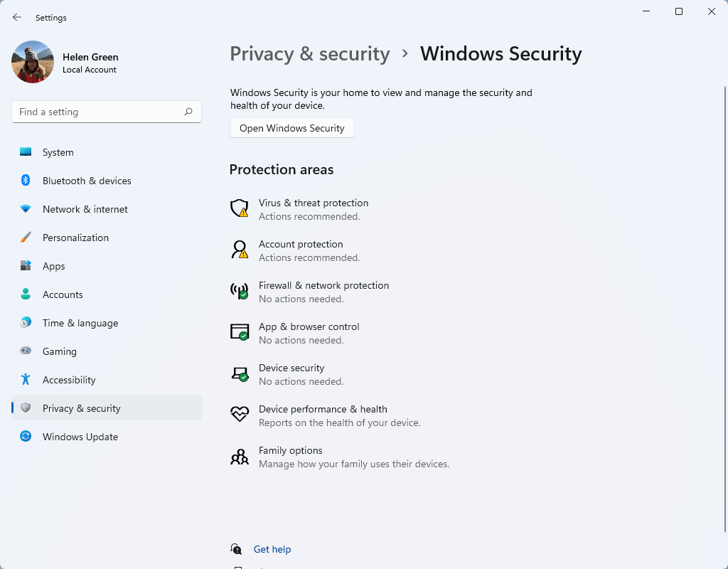The image size is (728, 569).
Task: Click the Get help link
Action: tap(272, 549)
